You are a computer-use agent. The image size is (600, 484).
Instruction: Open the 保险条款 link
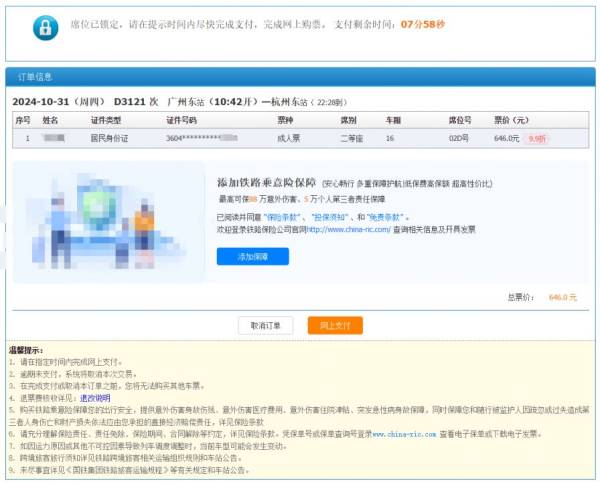tap(282, 217)
